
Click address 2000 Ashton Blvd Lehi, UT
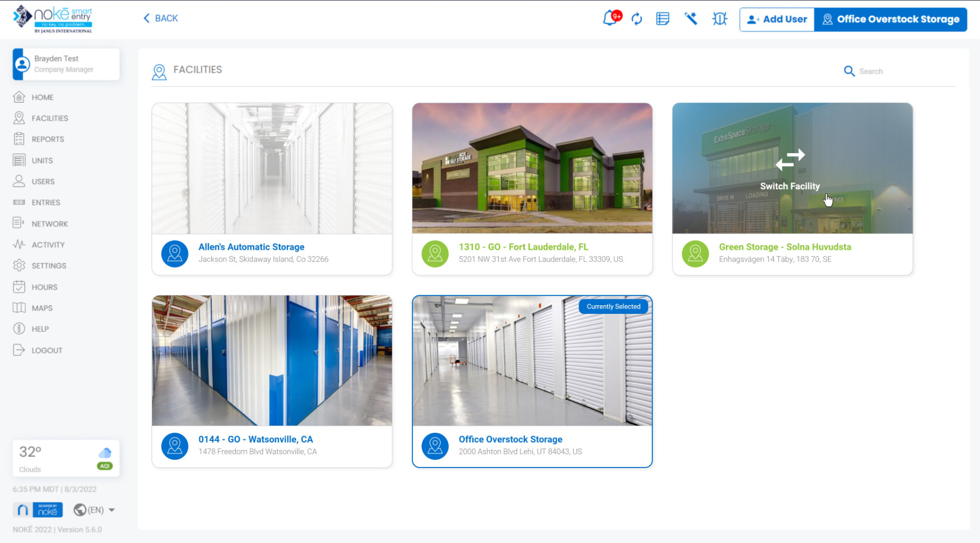(520, 452)
